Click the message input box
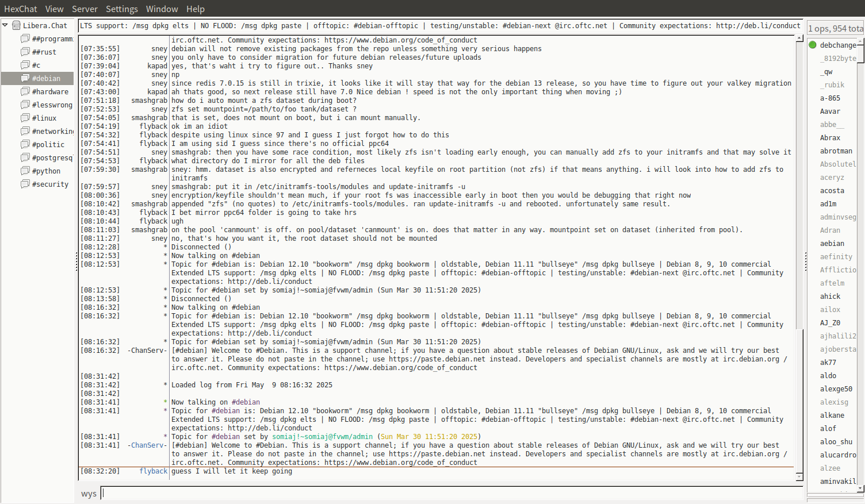Image resolution: width=865 pixels, height=504 pixels. click(452, 493)
